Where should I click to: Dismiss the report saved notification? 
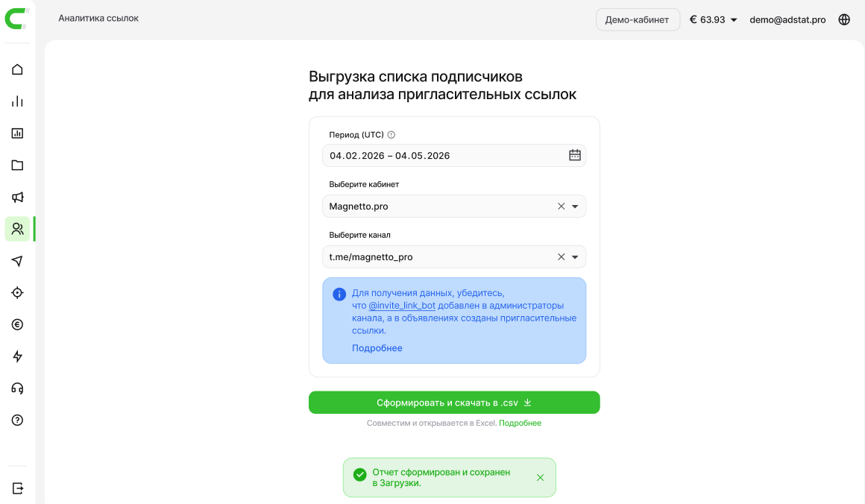(540, 477)
